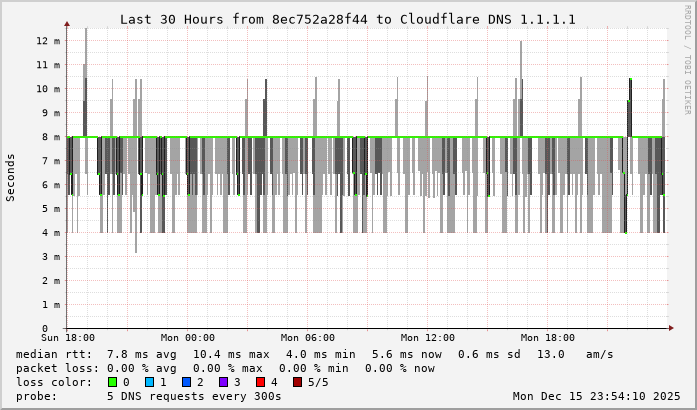Click the Mon 12:00 time axis label
697x410 pixels.
427,338
